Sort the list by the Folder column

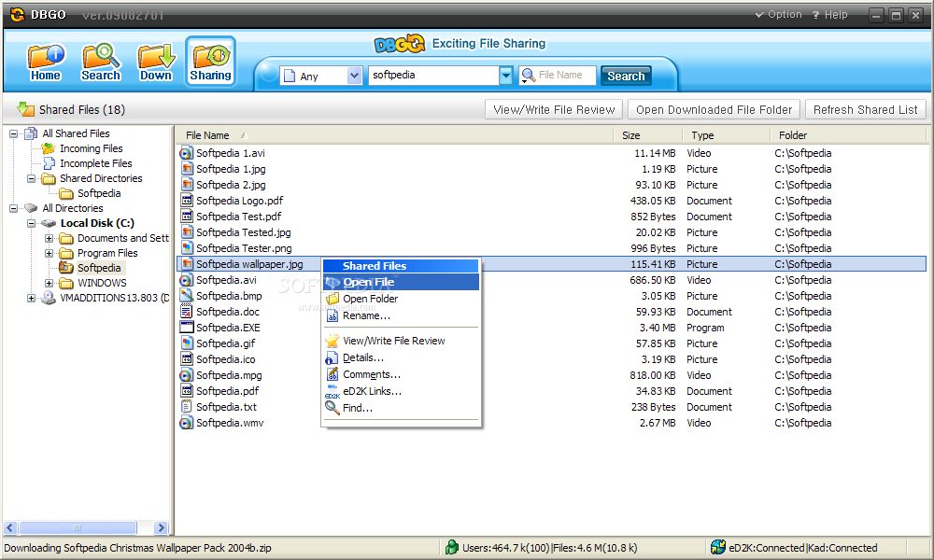[x=849, y=135]
